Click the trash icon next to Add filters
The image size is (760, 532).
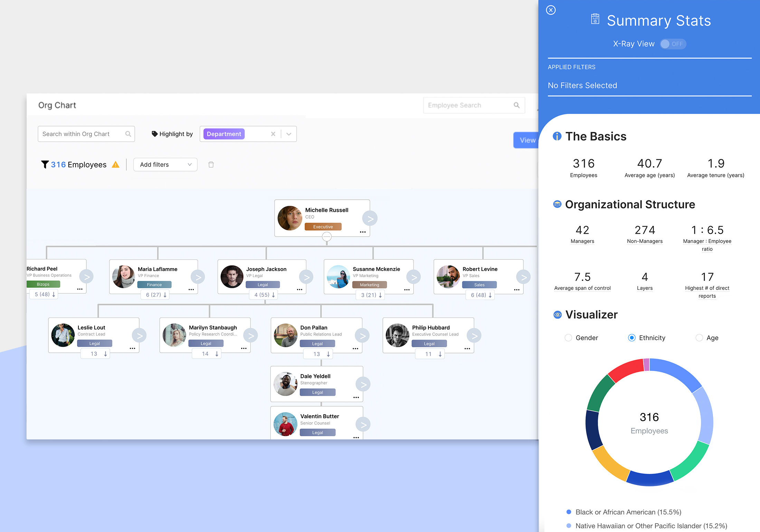coord(211,165)
